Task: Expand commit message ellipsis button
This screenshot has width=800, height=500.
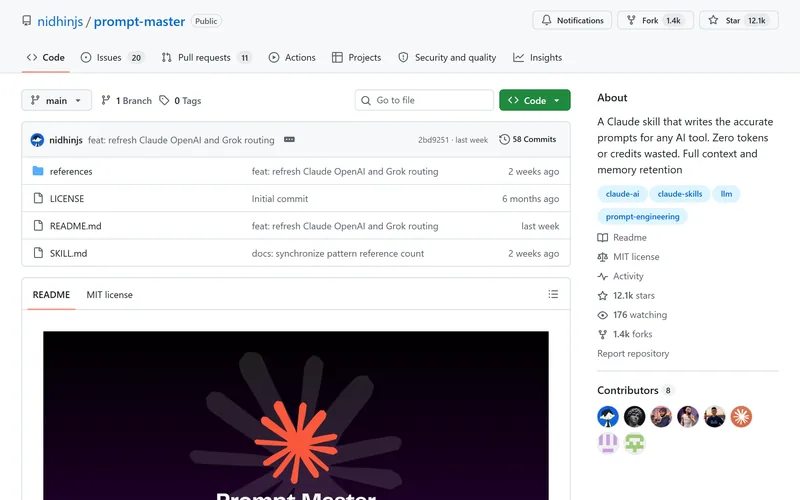Action: (289, 139)
